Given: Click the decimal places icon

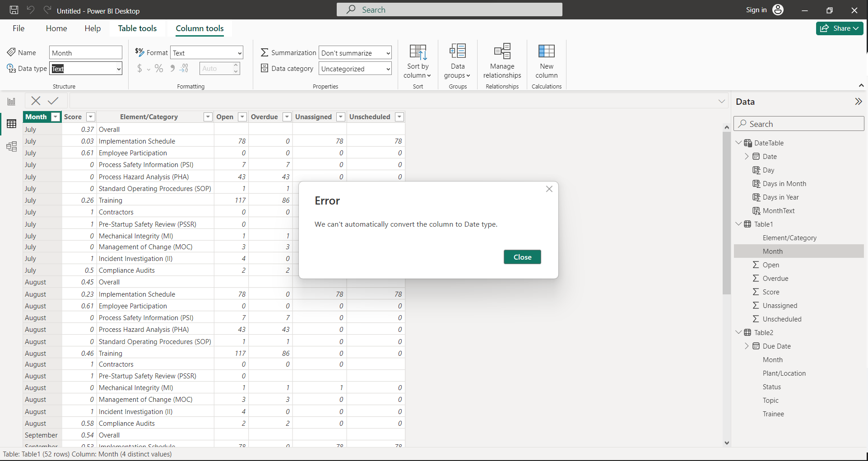Looking at the screenshot, I should pyautogui.click(x=184, y=68).
